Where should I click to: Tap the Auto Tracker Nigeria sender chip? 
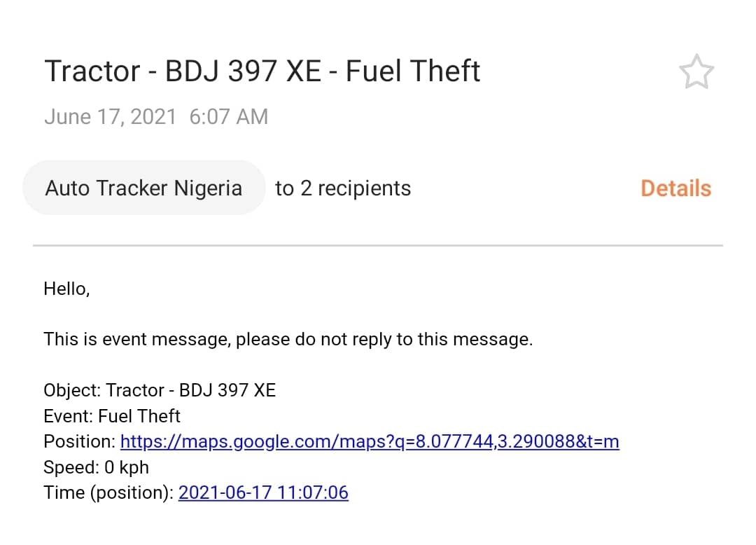[x=143, y=188]
